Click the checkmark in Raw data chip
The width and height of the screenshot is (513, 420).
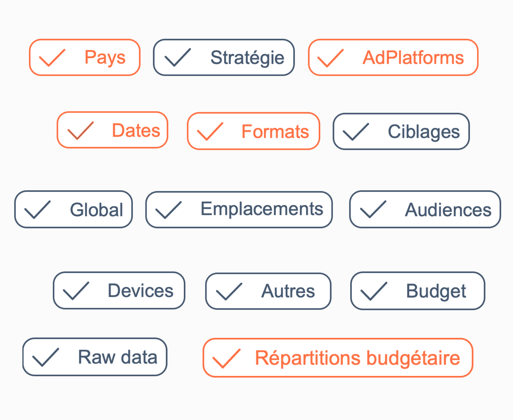click(x=45, y=357)
